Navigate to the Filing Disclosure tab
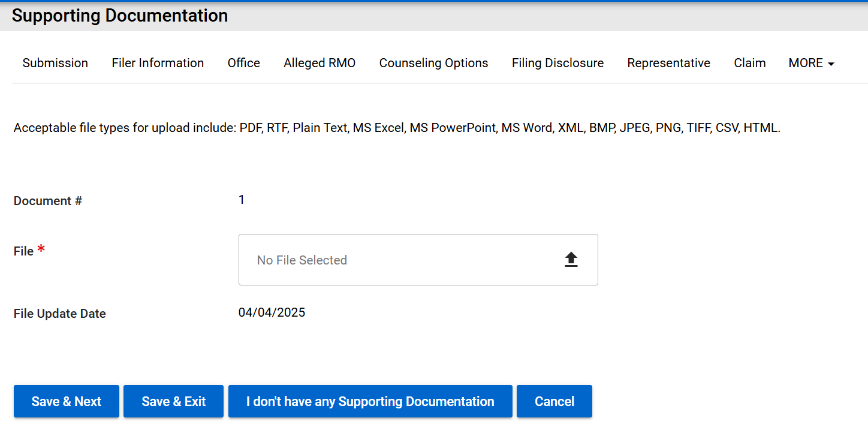Viewport: 868px width, 433px height. 557,63
